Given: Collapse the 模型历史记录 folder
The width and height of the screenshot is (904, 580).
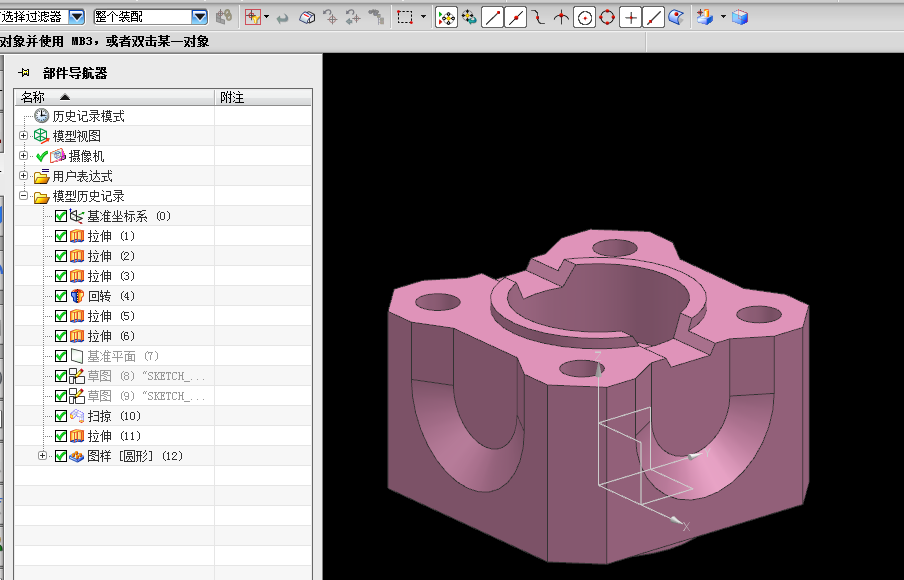Looking at the screenshot, I should (x=24, y=196).
